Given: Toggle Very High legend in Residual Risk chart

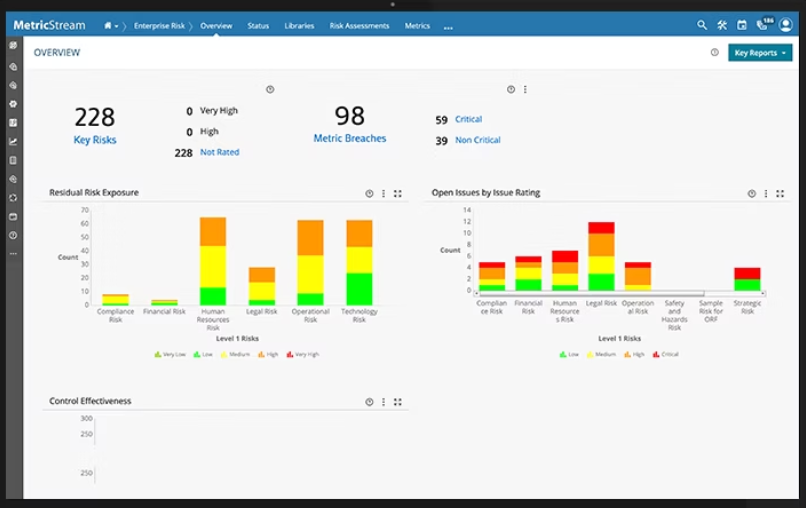Looking at the screenshot, I should tap(304, 354).
